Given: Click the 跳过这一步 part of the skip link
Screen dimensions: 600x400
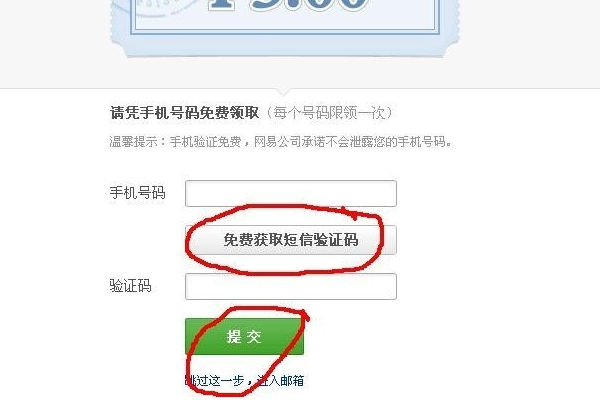Looking at the screenshot, I should 215,380.
